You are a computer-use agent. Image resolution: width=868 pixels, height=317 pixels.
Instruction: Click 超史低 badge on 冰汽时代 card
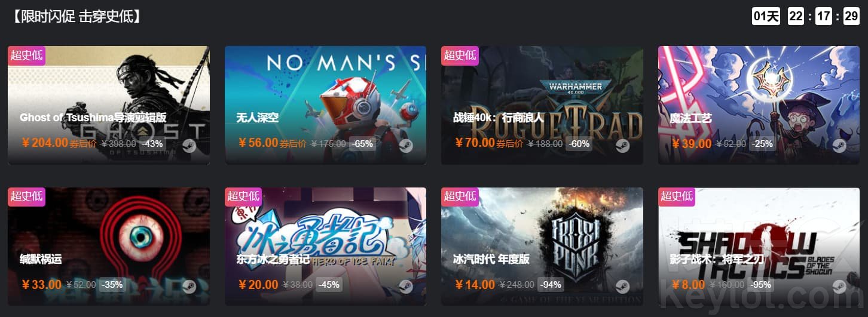pos(460,196)
